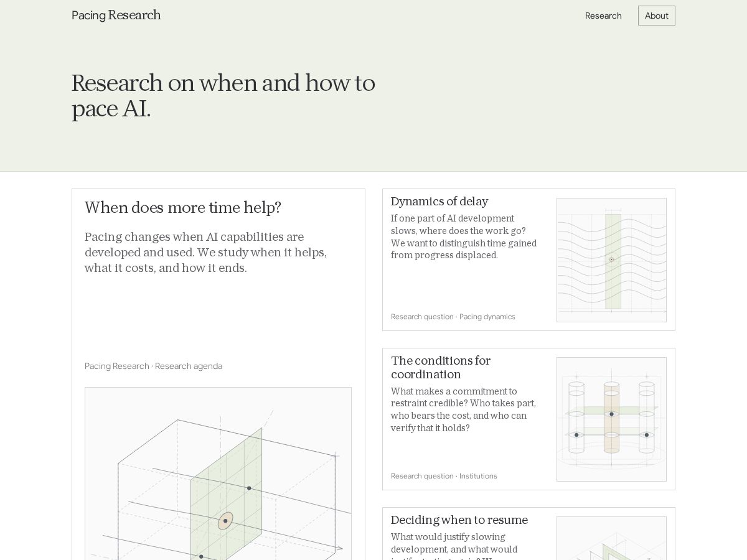Click the thumbnail beside 'Deciding when to resume'

point(611,538)
